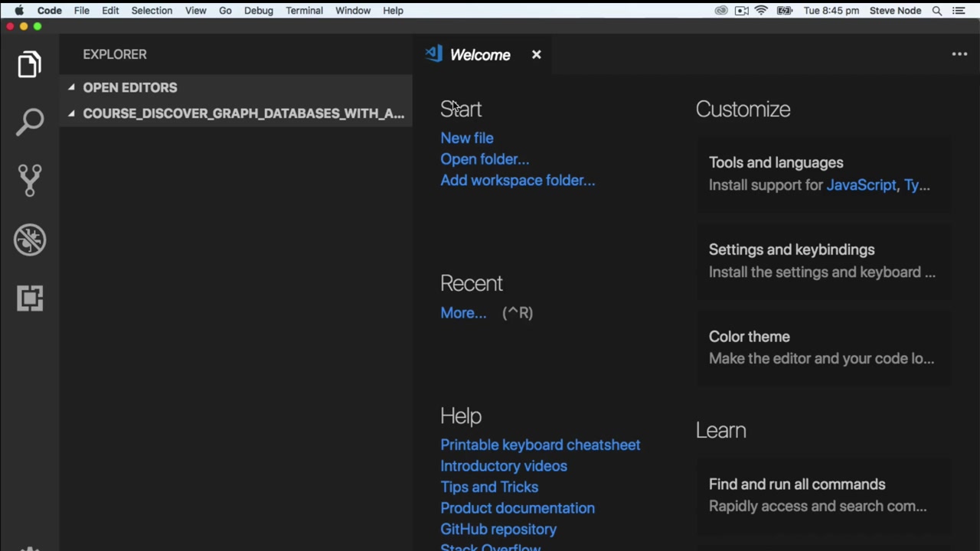Click the Start heading
Image resolution: width=980 pixels, height=551 pixels.
461,109
